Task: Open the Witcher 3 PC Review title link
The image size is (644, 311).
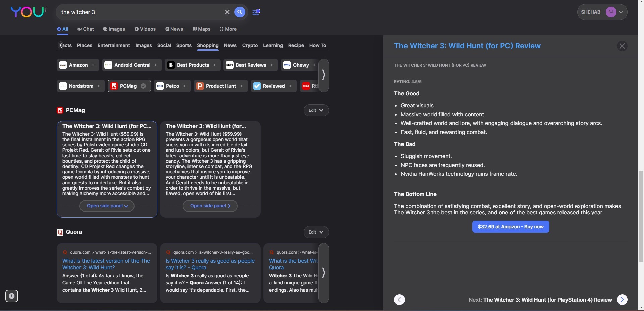Action: [467, 46]
